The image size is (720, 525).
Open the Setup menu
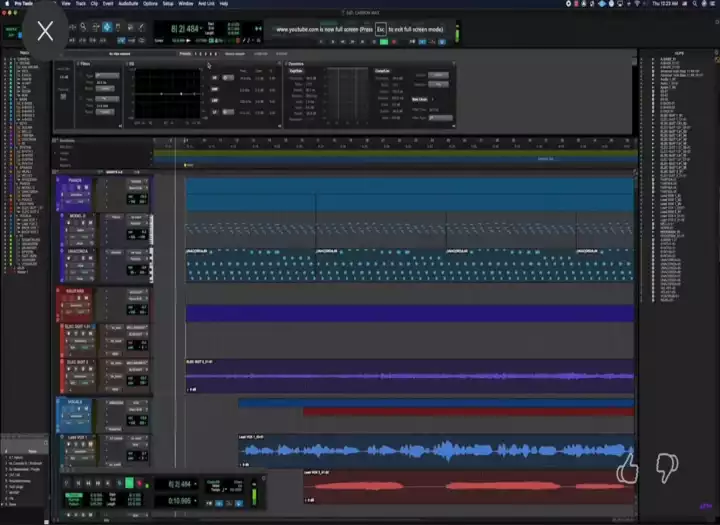[x=168, y=4]
